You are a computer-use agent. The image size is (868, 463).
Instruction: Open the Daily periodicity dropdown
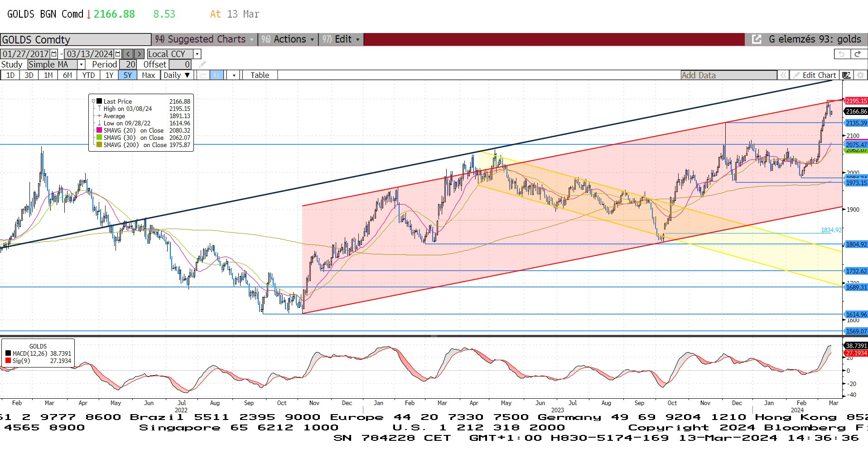point(177,75)
